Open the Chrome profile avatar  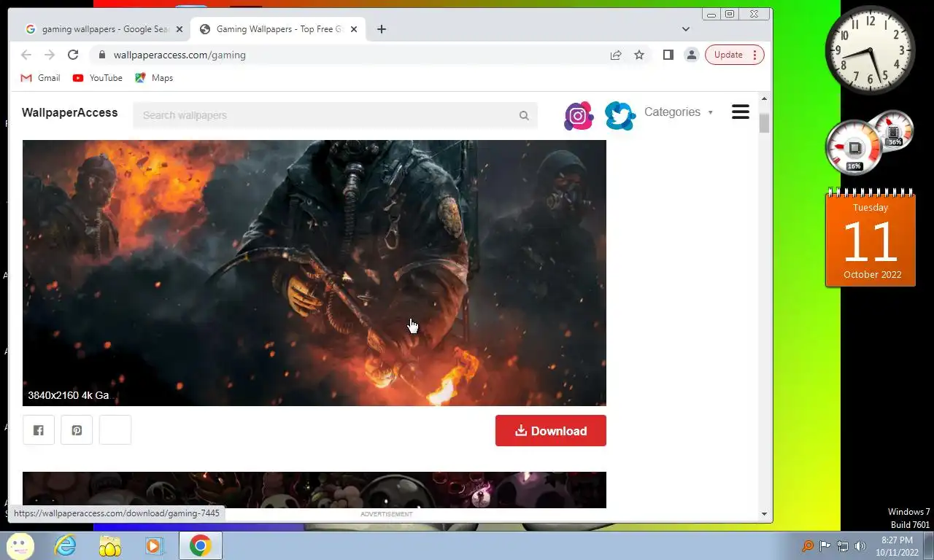pos(691,55)
